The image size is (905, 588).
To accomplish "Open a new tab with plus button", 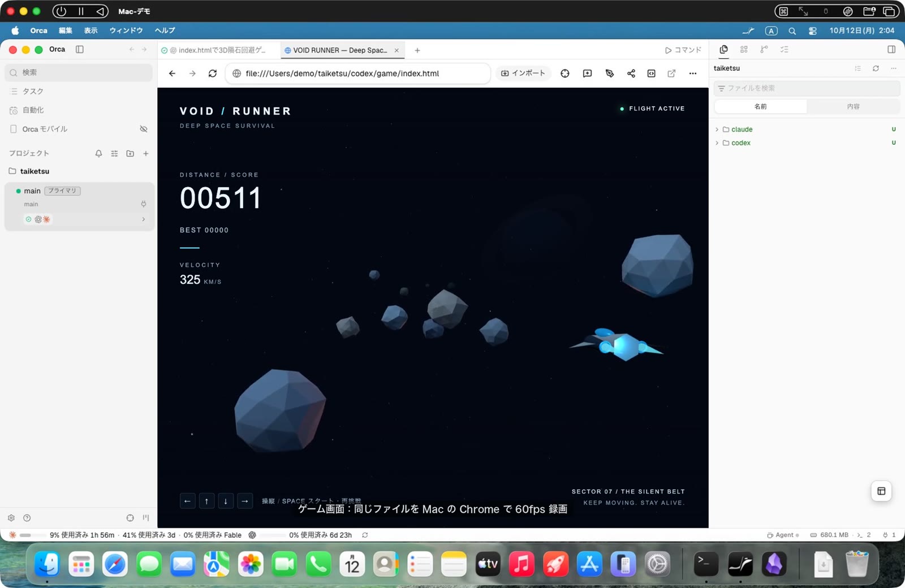I will pos(417,50).
